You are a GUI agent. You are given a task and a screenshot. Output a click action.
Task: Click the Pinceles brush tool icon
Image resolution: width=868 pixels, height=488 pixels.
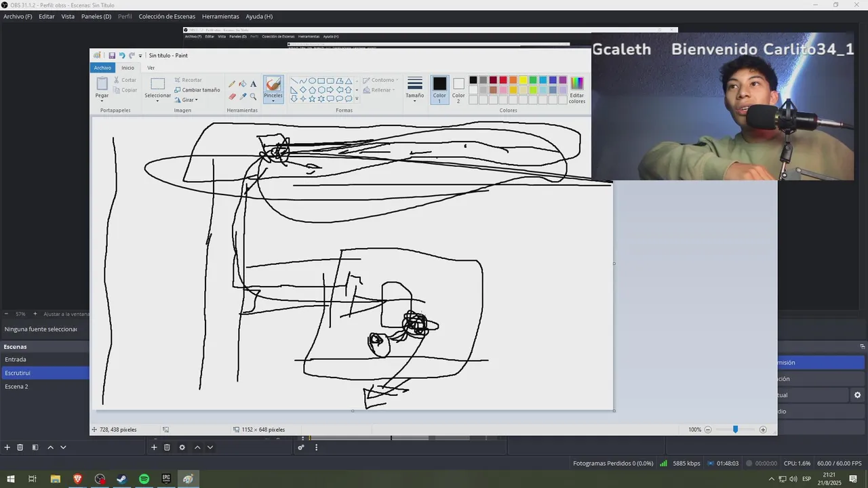point(273,83)
